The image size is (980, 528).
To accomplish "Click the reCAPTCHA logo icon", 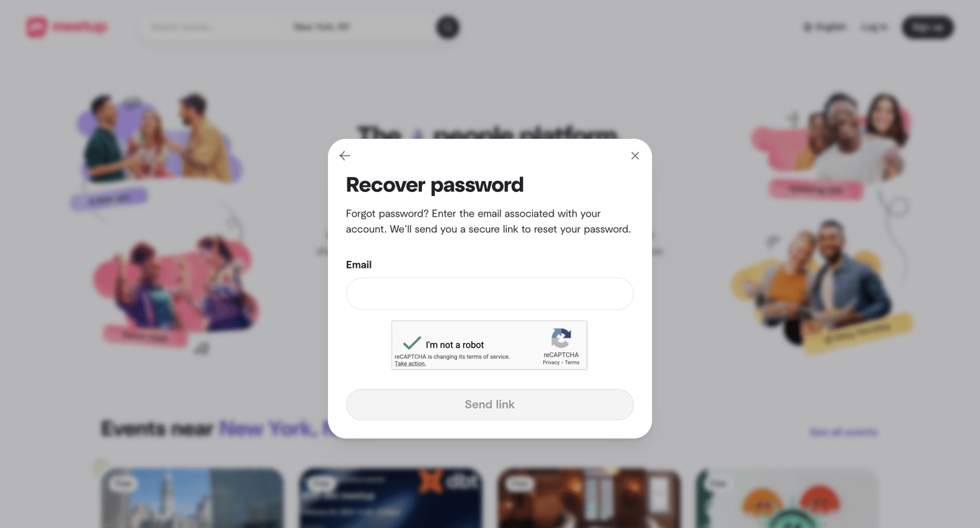I will pos(561,338).
